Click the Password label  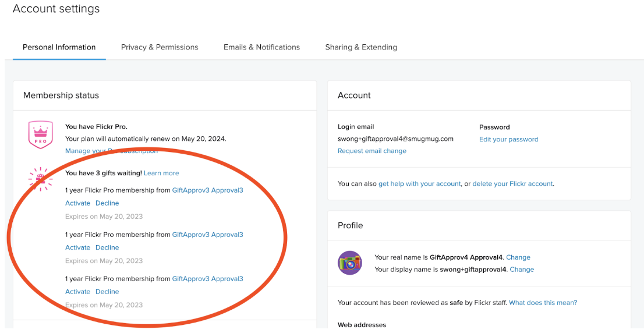point(494,127)
